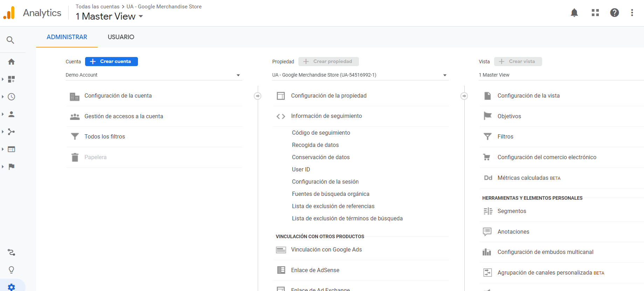Click the arrow circle between Cuenta and Propiedad
The width and height of the screenshot is (644, 291).
(257, 96)
